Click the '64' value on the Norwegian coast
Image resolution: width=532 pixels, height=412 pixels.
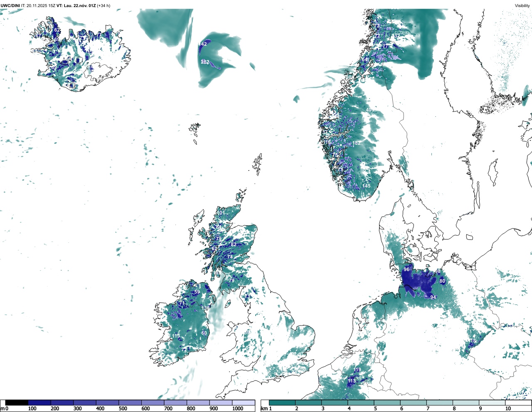pos(365,60)
